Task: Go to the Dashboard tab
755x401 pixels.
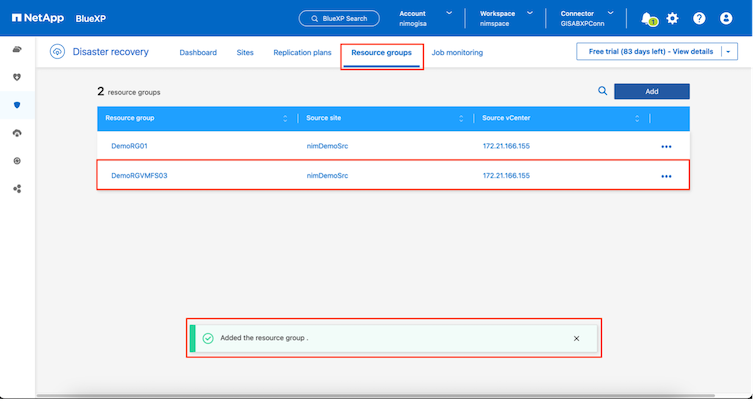Action: [x=198, y=52]
